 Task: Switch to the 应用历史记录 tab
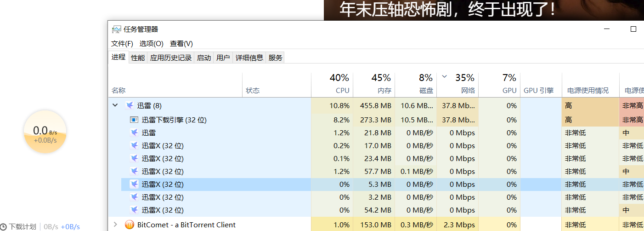click(171, 58)
